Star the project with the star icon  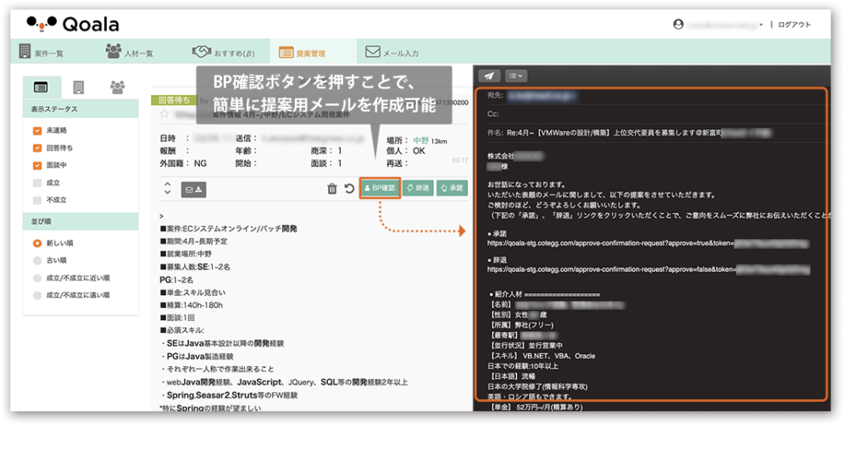164,114
